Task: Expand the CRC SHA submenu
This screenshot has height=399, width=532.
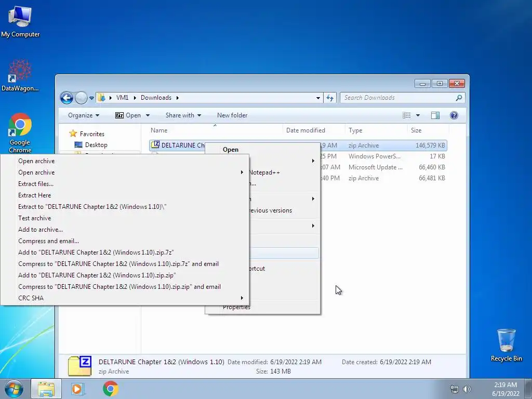Action: coord(242,298)
